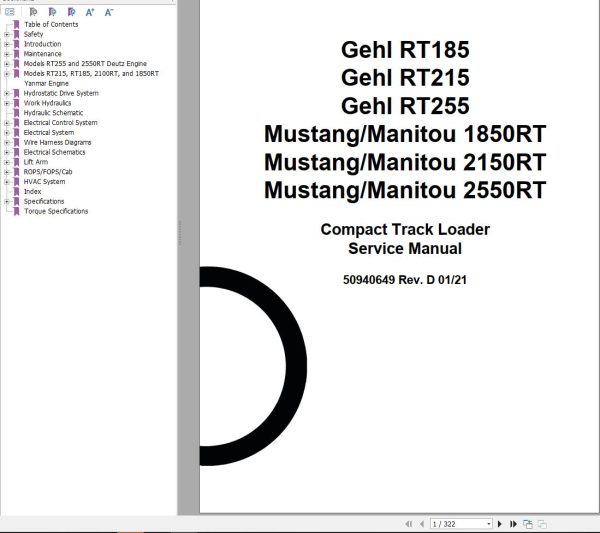Open the Electrical System bookmark

49,132
